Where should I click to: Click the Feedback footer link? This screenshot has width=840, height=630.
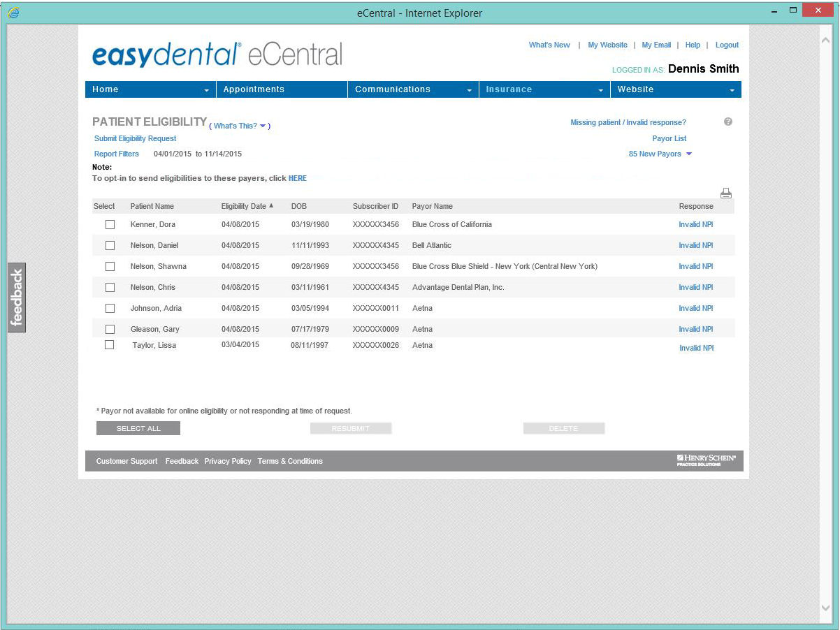tap(182, 461)
